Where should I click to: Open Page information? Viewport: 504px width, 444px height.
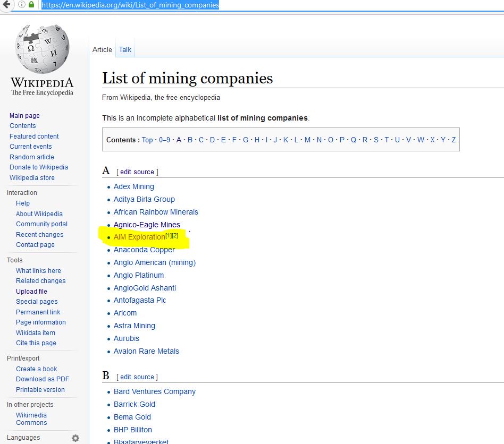pos(41,322)
